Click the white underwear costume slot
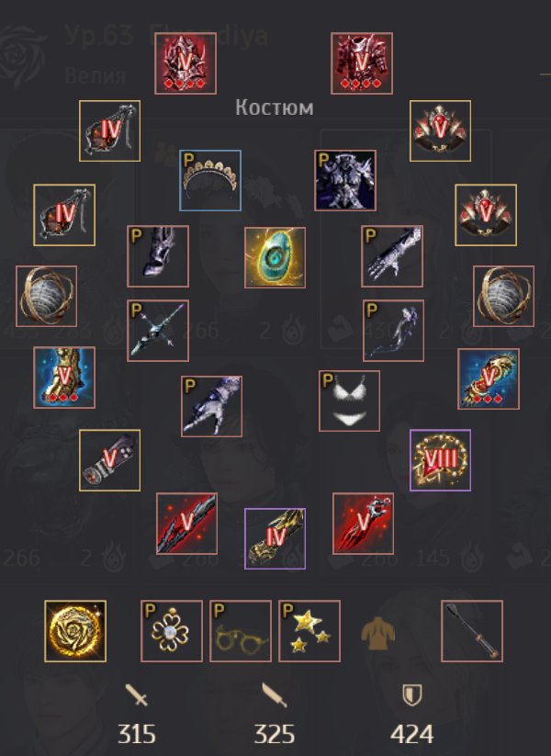Viewport: 551px width, 756px height. click(349, 401)
